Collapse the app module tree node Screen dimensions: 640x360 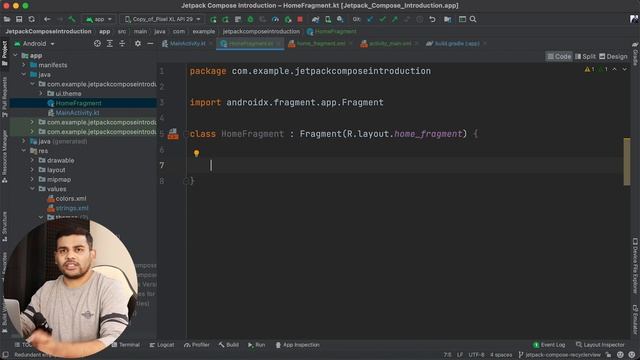pyautogui.click(x=16, y=55)
